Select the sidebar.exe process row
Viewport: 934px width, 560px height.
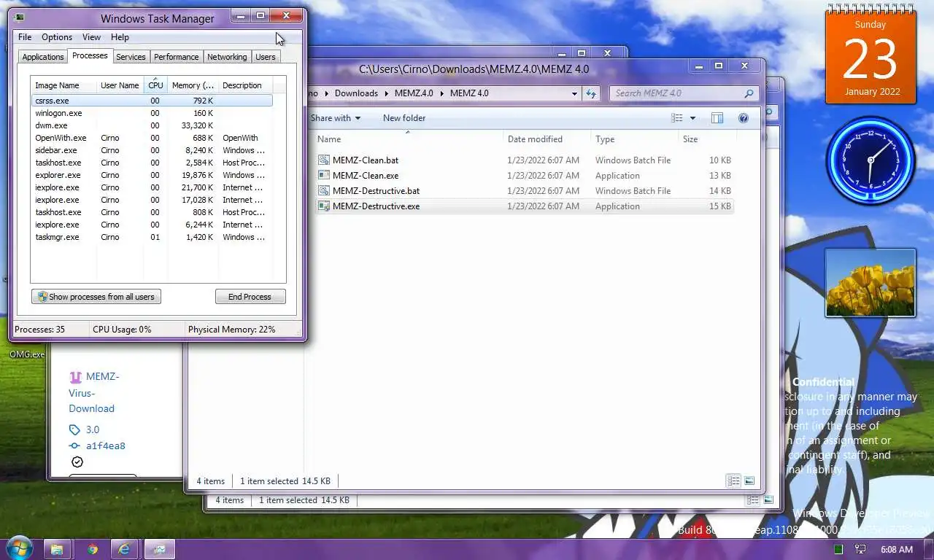point(152,150)
